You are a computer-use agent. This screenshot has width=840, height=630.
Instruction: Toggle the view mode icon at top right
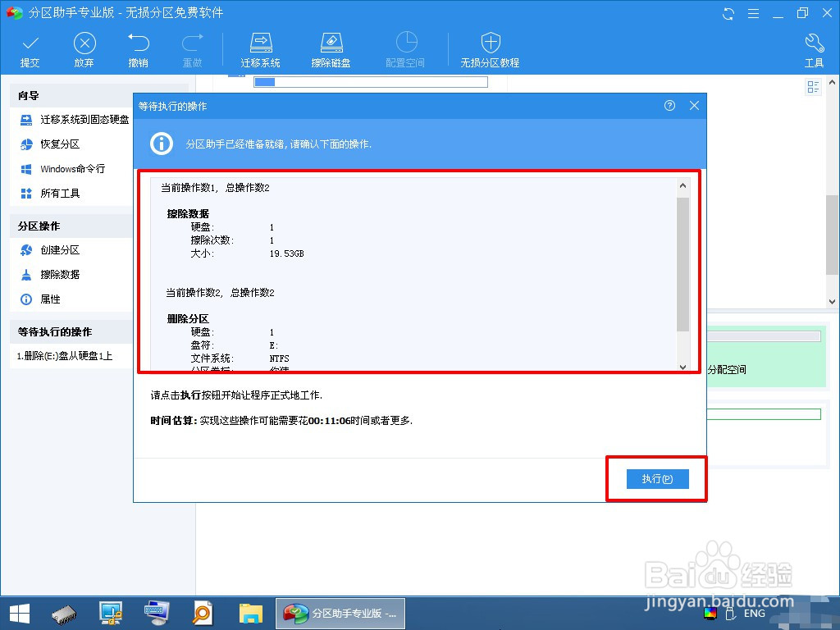point(813,87)
